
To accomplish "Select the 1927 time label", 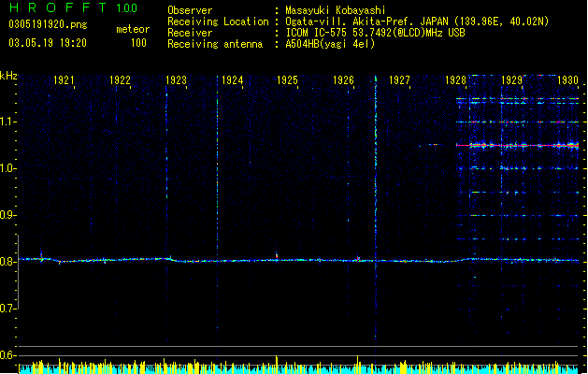I will [399, 80].
